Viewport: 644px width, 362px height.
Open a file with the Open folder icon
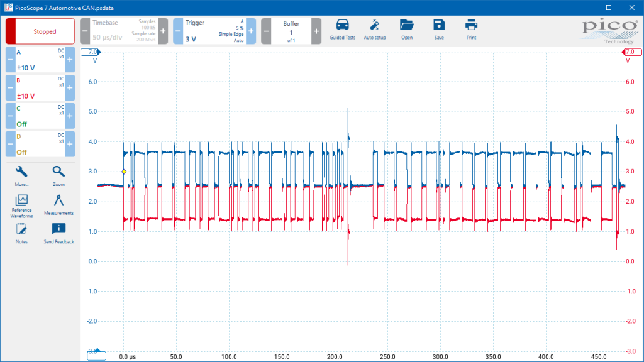point(407,30)
